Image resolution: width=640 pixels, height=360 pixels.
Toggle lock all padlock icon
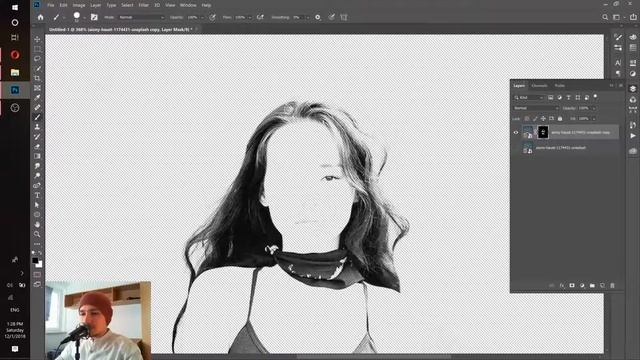(560, 118)
